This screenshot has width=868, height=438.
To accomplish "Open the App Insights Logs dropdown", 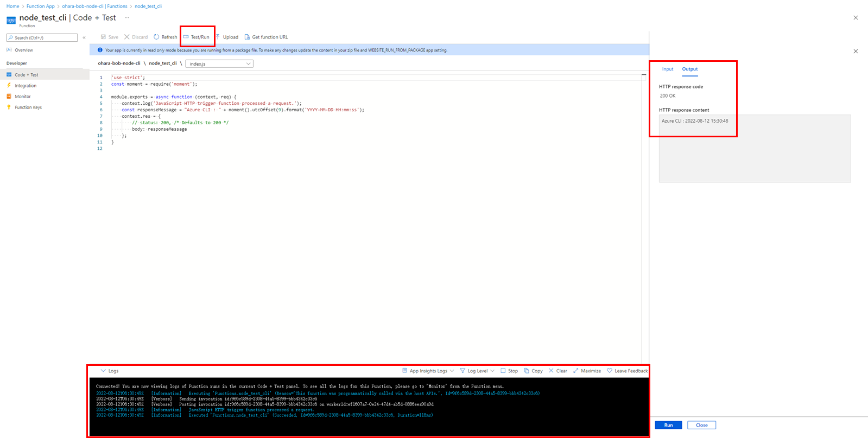I will tap(428, 371).
